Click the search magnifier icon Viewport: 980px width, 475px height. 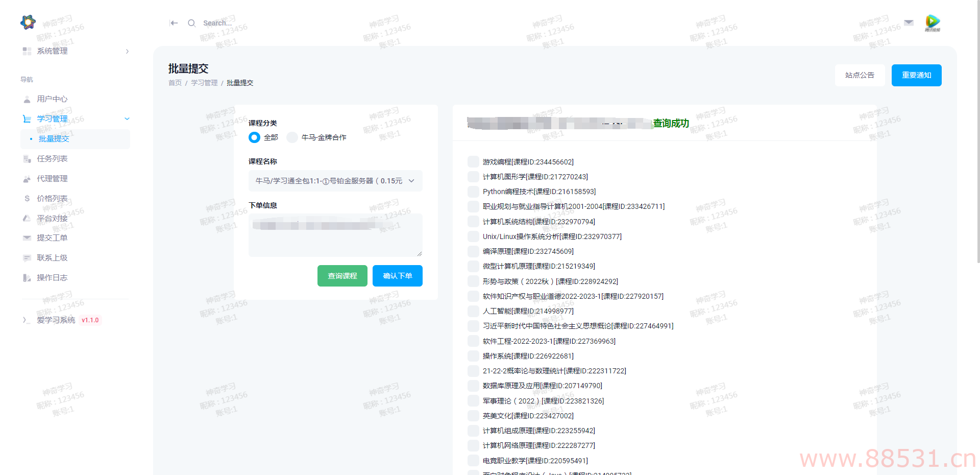[191, 23]
